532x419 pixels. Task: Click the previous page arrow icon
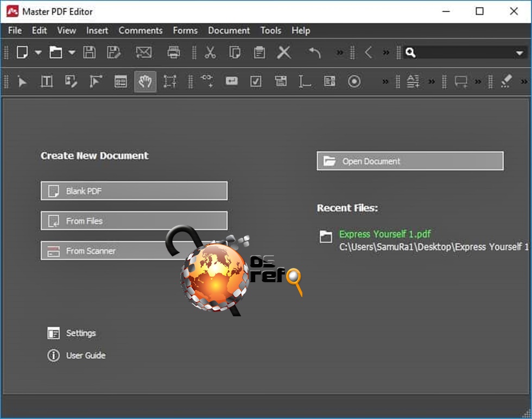point(369,53)
